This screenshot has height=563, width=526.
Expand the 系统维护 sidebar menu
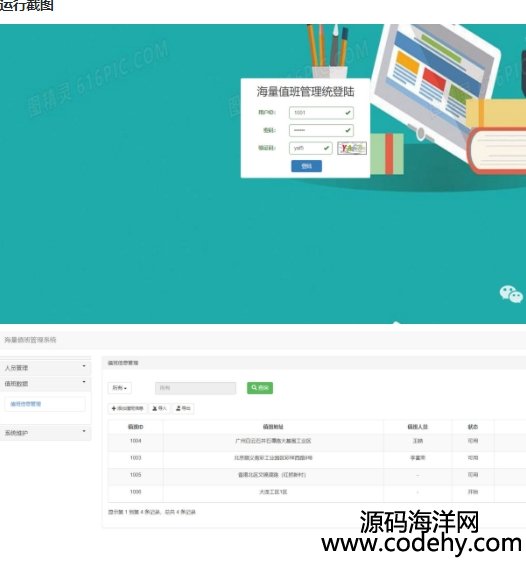coord(45,433)
